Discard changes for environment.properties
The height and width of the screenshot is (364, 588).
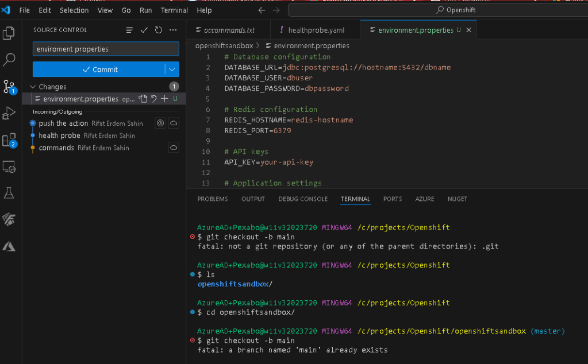click(x=153, y=99)
